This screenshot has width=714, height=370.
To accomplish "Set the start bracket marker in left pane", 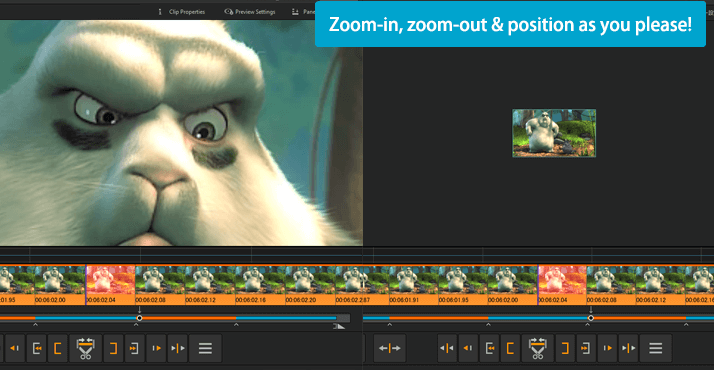I will pyautogui.click(x=58, y=348).
